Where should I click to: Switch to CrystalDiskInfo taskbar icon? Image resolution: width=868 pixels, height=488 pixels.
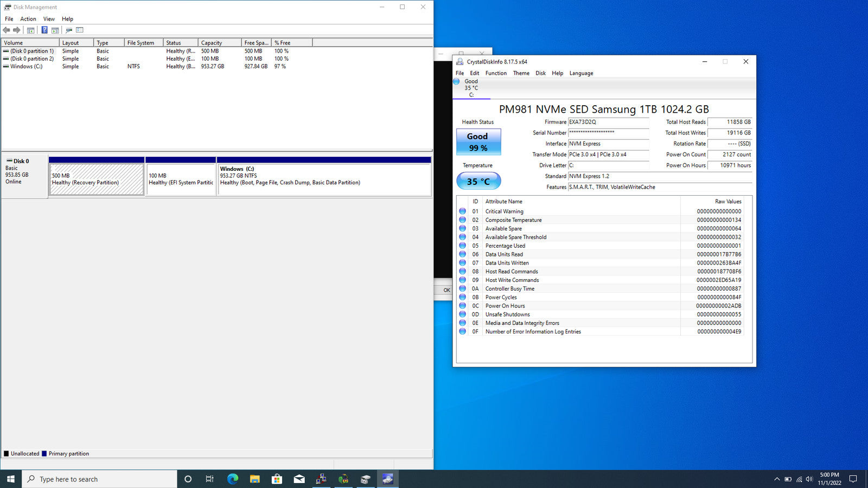point(388,479)
